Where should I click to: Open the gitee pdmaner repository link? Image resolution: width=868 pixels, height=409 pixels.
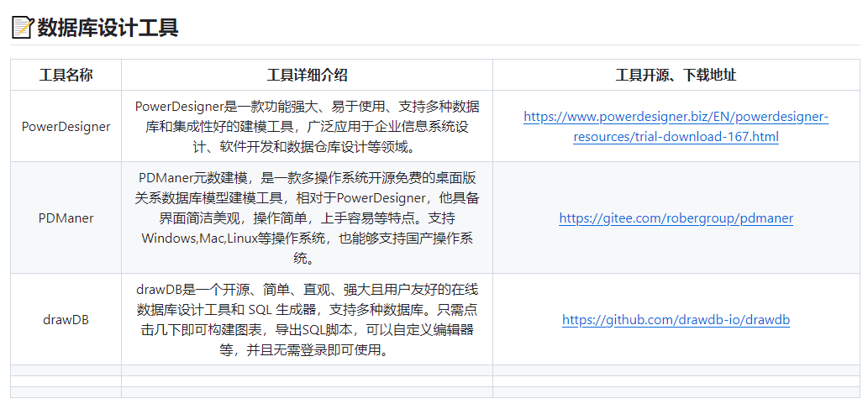click(x=676, y=218)
